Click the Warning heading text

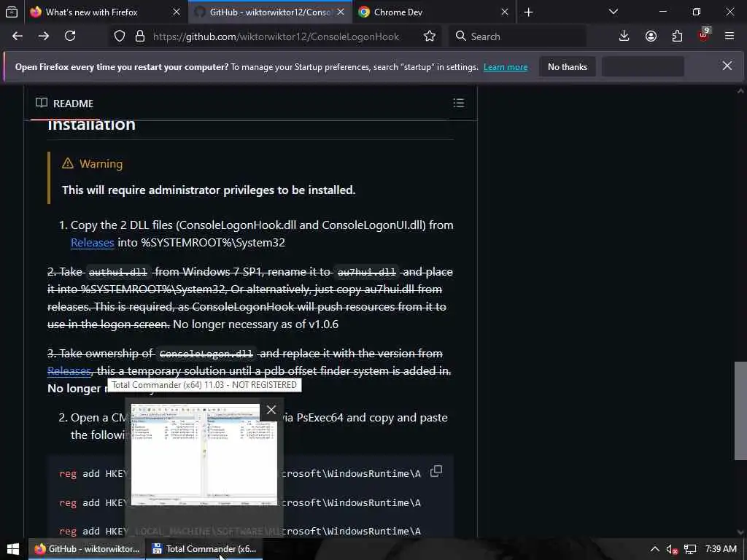(x=101, y=164)
